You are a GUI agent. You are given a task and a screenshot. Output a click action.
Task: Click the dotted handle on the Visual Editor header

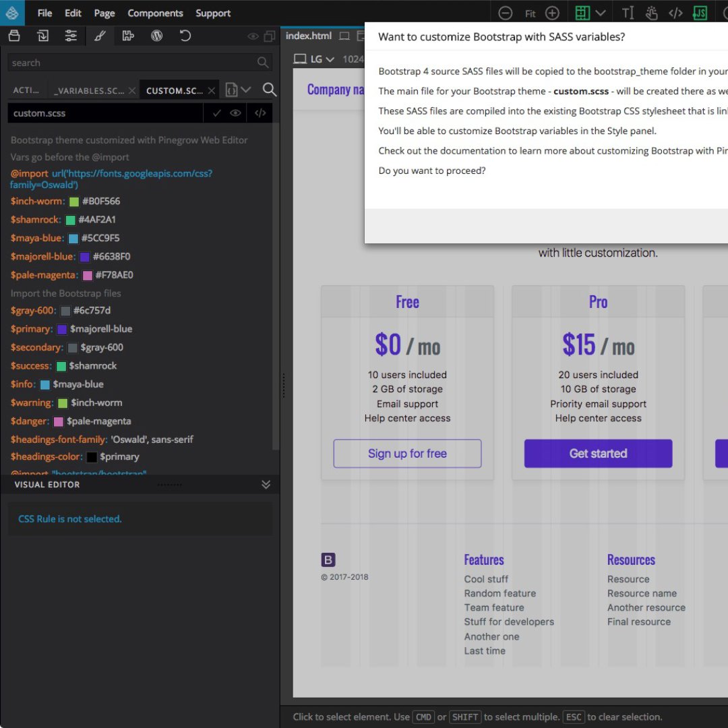coord(169,485)
